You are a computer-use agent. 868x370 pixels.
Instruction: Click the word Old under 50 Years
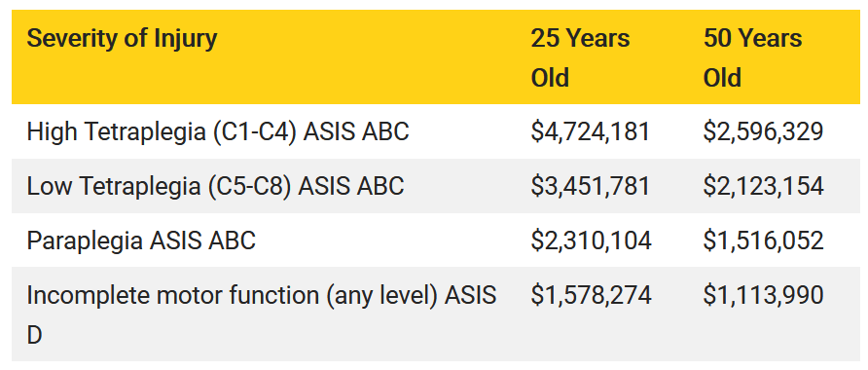coord(722,78)
